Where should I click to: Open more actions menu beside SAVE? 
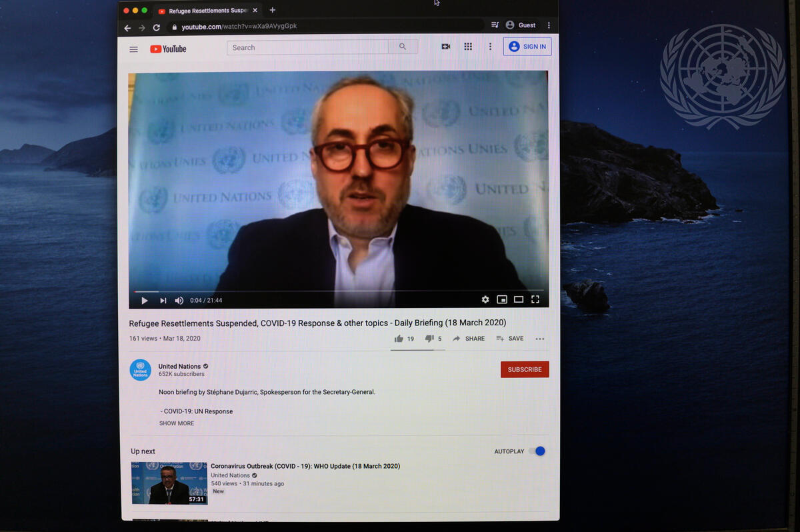click(x=540, y=339)
